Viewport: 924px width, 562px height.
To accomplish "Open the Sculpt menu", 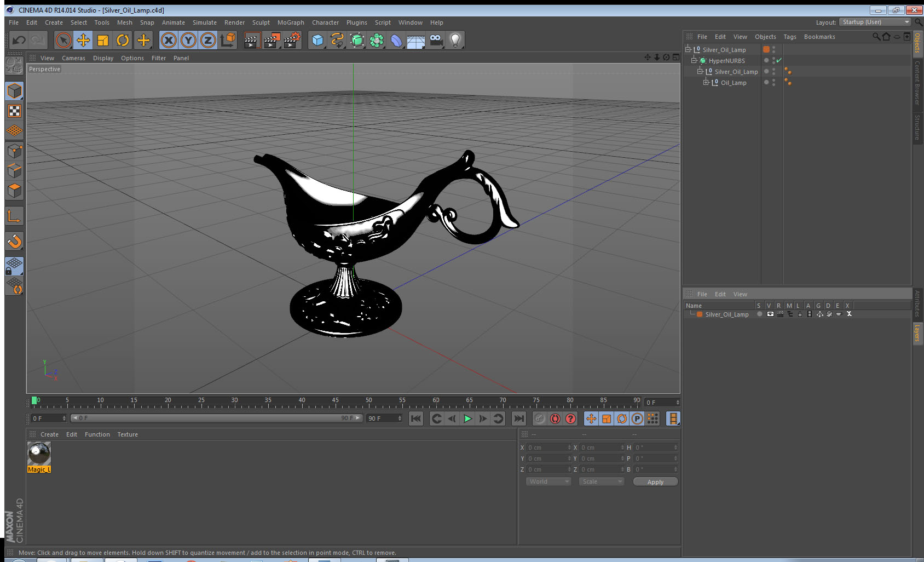I will (x=261, y=22).
